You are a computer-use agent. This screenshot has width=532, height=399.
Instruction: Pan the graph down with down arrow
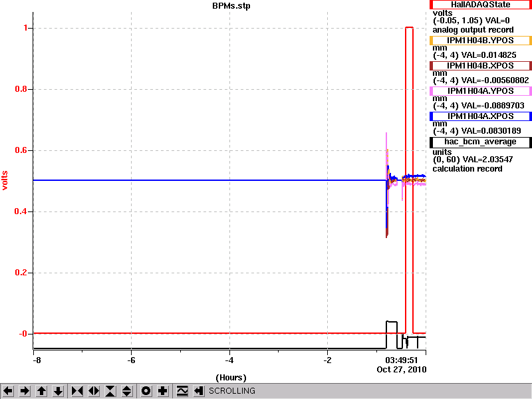click(x=59, y=391)
